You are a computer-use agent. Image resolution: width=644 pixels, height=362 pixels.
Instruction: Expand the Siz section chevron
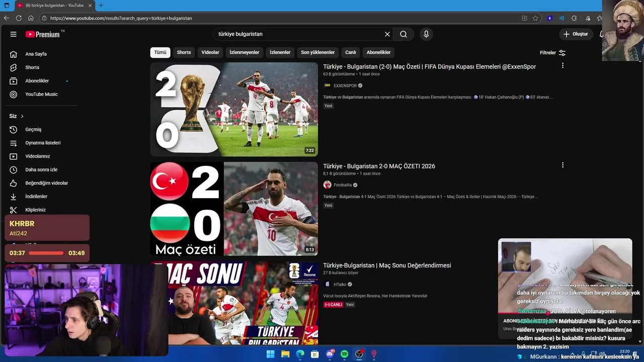[x=22, y=116]
